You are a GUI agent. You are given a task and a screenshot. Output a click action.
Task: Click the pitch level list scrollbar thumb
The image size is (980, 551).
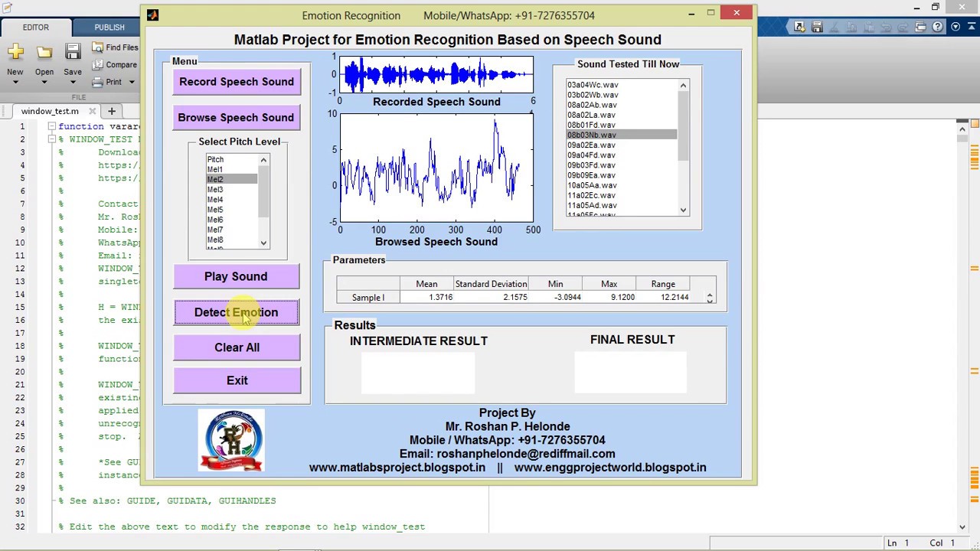click(x=263, y=191)
